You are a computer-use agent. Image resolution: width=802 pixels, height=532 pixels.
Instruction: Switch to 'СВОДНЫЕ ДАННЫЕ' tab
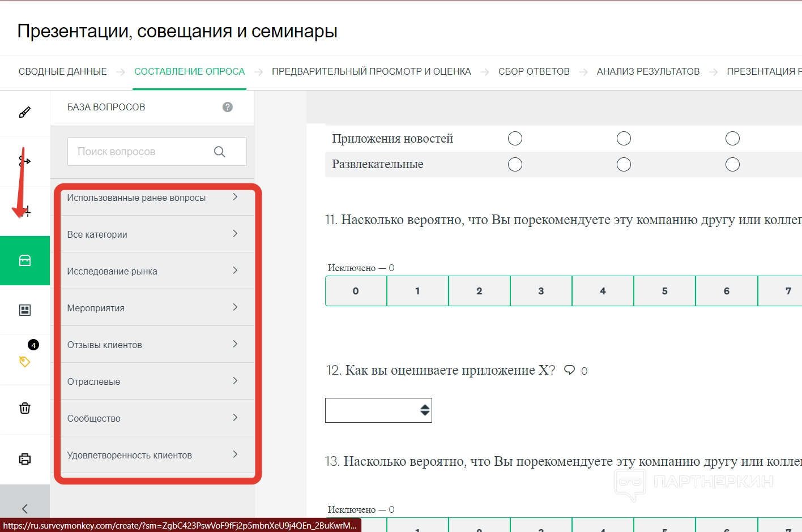point(63,71)
